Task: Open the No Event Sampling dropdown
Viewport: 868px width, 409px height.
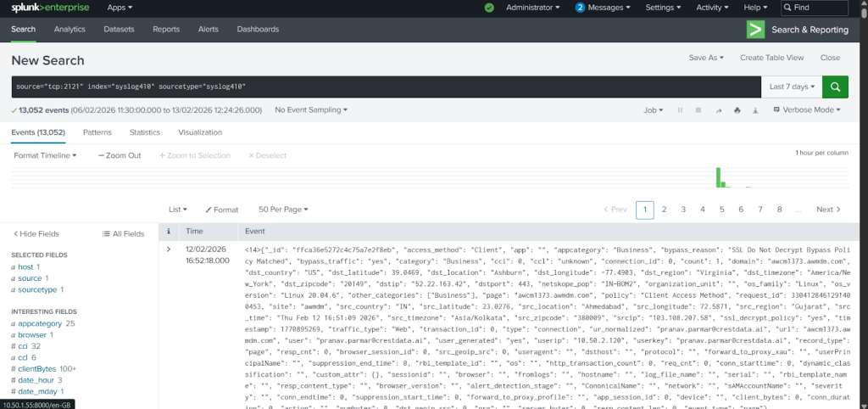Action: coord(311,109)
